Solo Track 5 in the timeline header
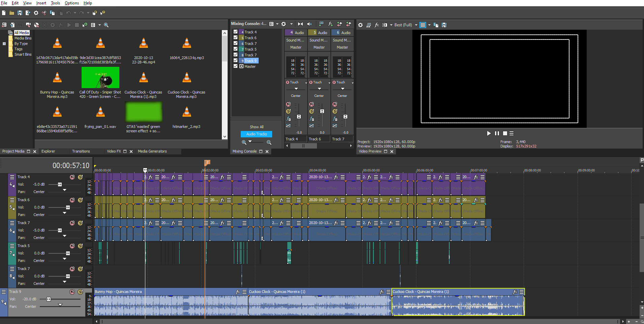This screenshot has width=644, height=324. (x=80, y=246)
